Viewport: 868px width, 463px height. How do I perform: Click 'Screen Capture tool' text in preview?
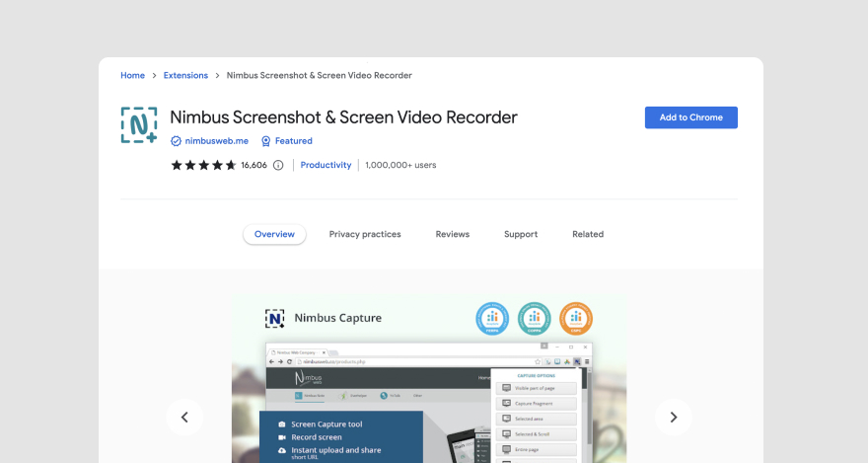click(x=326, y=424)
